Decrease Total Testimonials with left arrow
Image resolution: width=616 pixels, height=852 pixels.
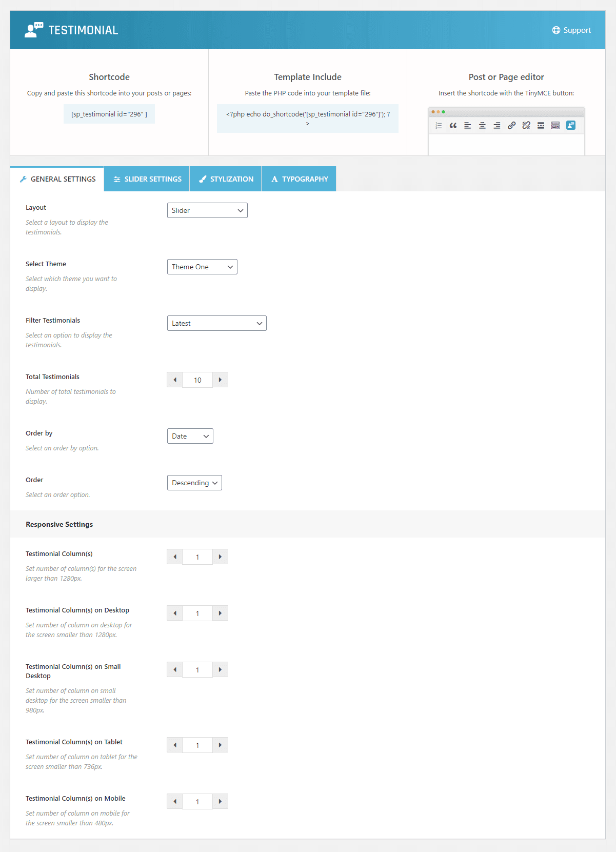(175, 380)
